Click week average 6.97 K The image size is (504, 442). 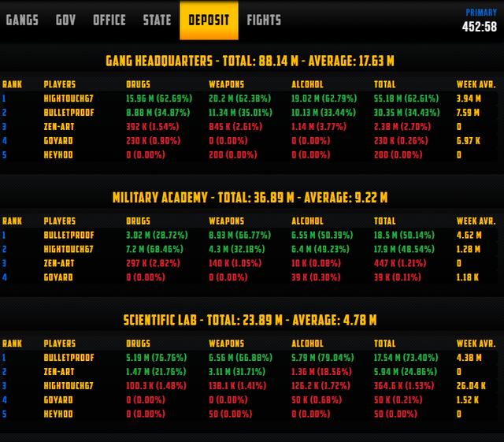469,141
